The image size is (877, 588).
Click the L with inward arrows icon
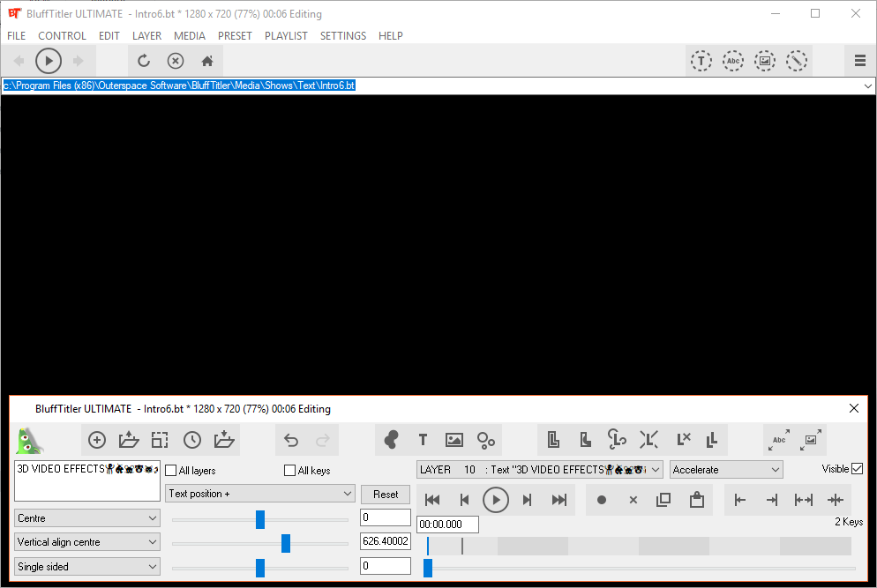648,441
